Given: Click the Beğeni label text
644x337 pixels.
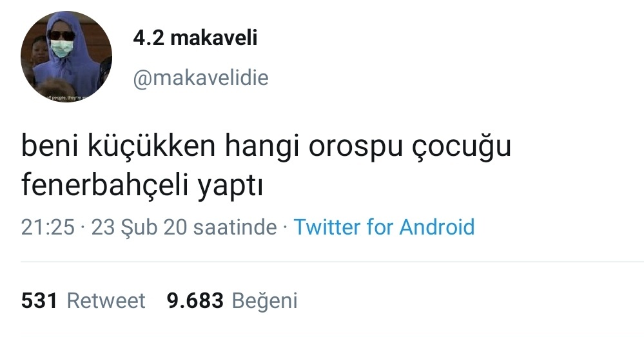Looking at the screenshot, I should click(264, 301).
